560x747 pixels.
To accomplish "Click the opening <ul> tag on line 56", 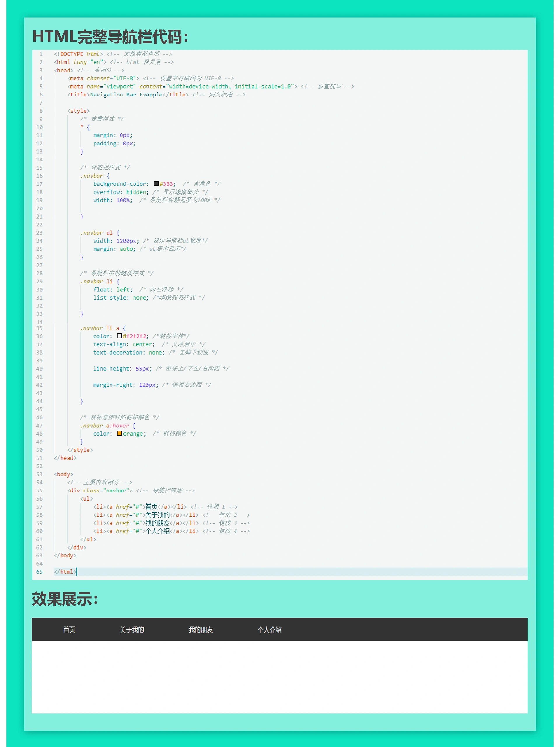I will 86,498.
